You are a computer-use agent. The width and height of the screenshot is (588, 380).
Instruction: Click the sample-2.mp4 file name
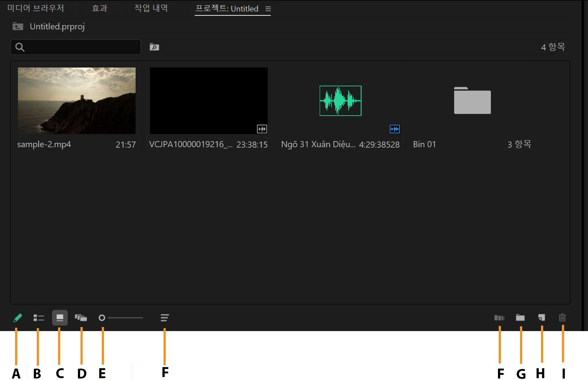click(44, 145)
